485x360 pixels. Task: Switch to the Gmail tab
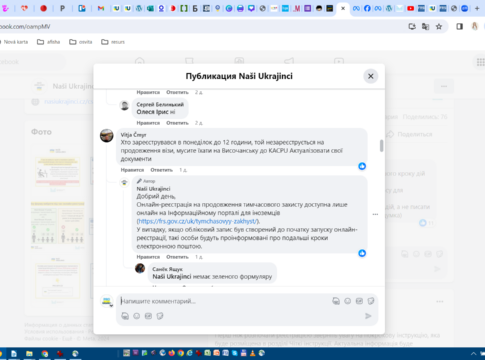[101, 8]
